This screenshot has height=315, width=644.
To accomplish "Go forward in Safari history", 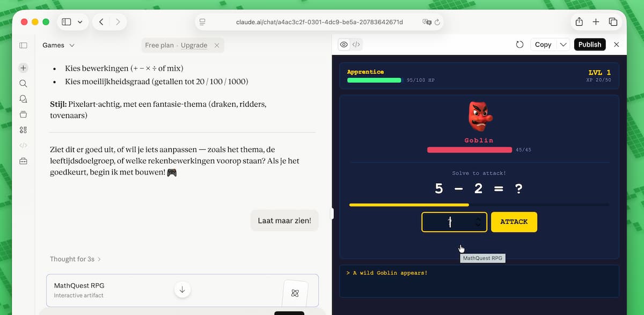I will [118, 22].
